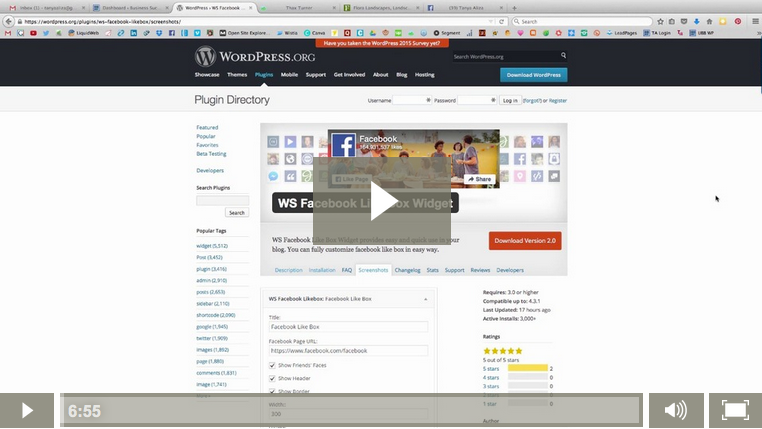This screenshot has height=429, width=762.
Task: Switch to the plugin Changelog tab
Action: (407, 270)
